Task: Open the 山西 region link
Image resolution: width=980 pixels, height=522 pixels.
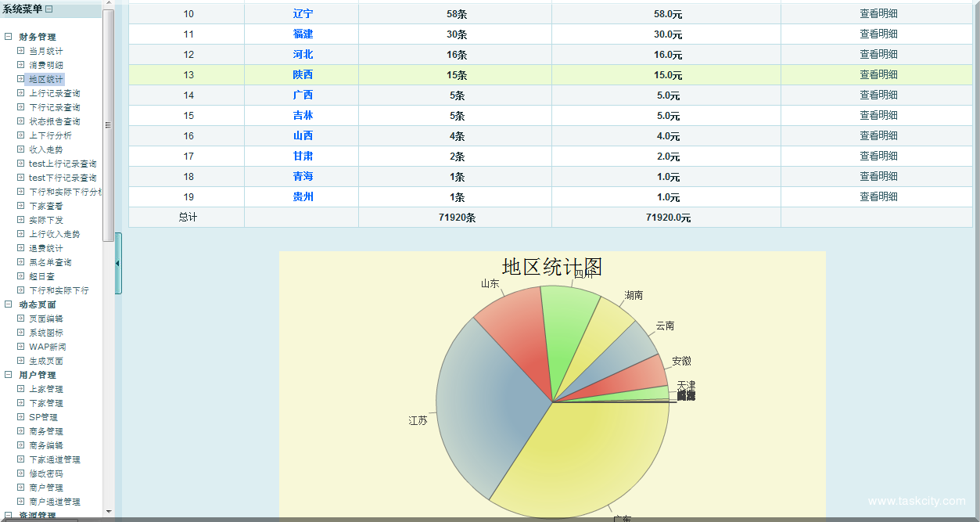Action: (x=303, y=136)
